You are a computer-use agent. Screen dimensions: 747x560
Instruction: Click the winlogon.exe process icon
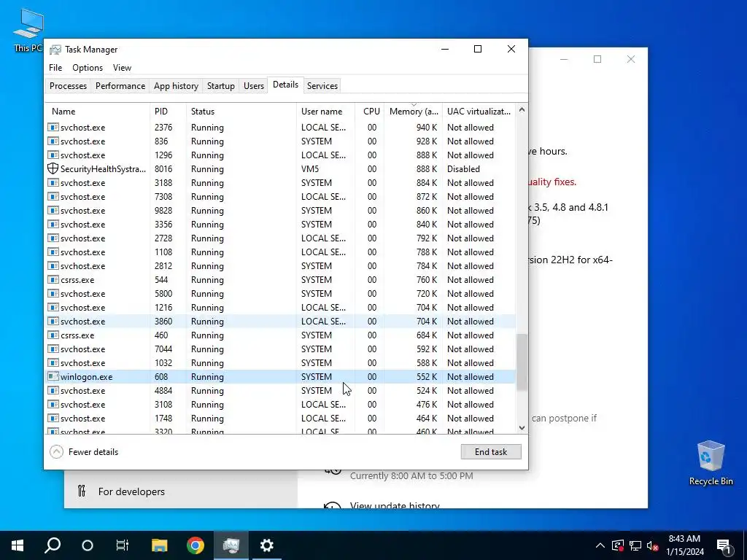[x=53, y=376]
